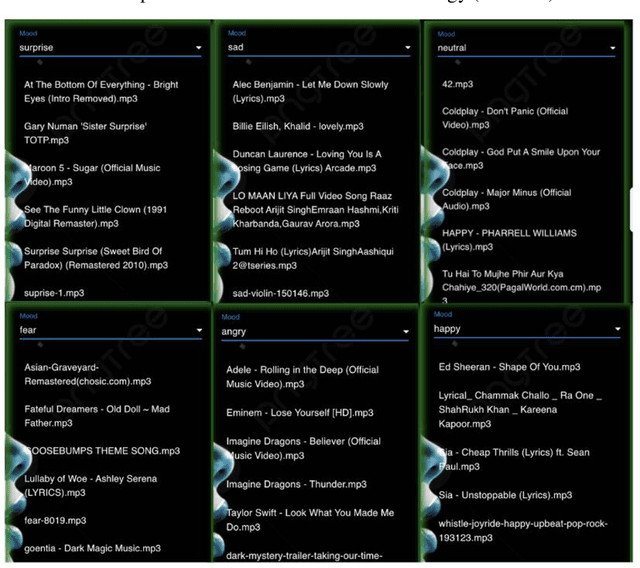Click the 'happy' mood selector field

click(527, 328)
